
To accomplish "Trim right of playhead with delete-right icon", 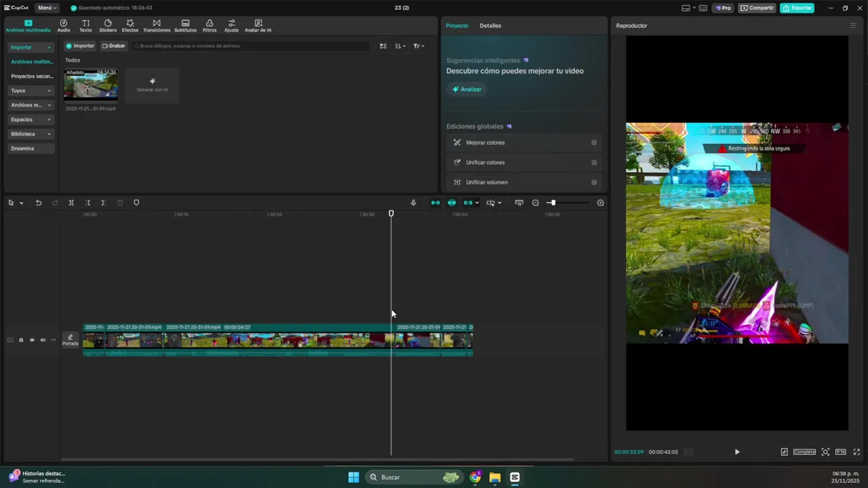I will (x=103, y=203).
